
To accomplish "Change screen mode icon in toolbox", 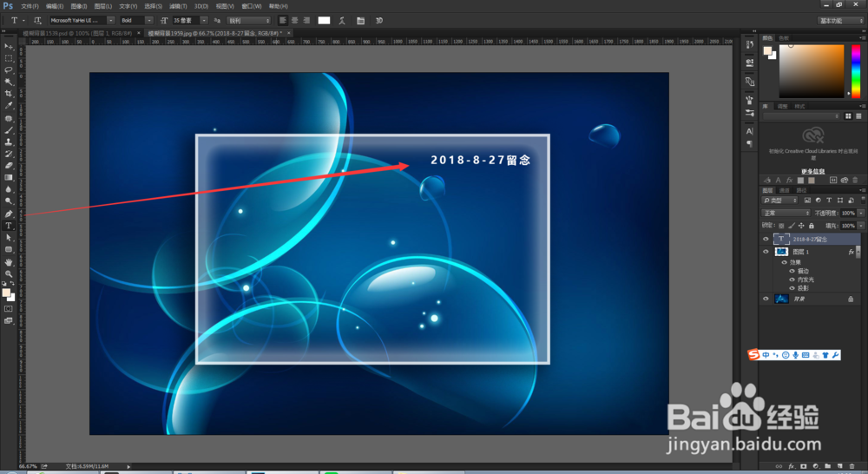I will click(9, 320).
